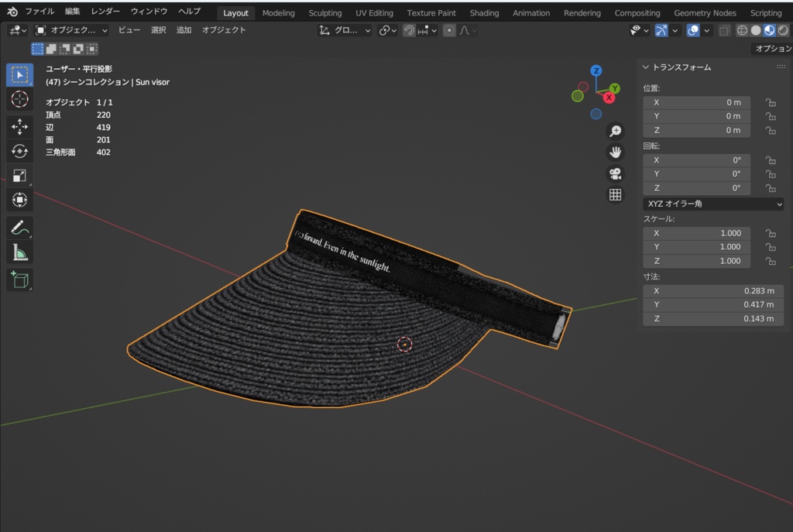Switch to the Shading workspace tab
This screenshot has width=793, height=532.
[484, 13]
